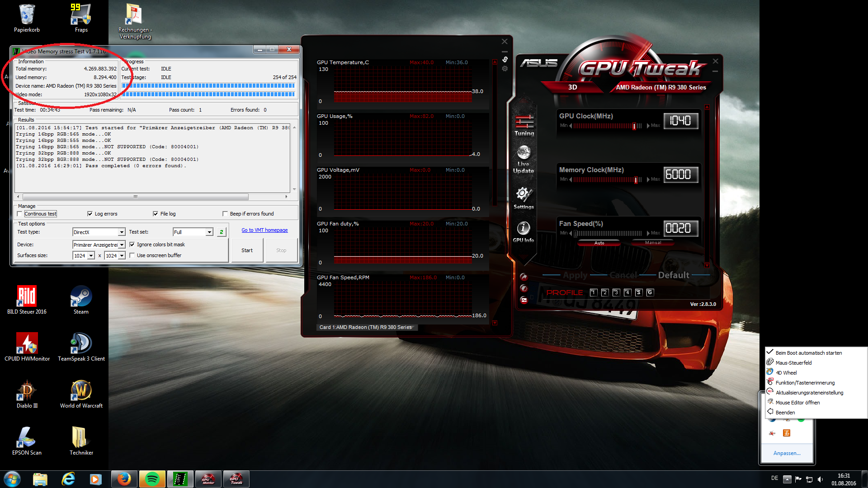
Task: Open the Test set Full dropdown
Action: (209, 232)
